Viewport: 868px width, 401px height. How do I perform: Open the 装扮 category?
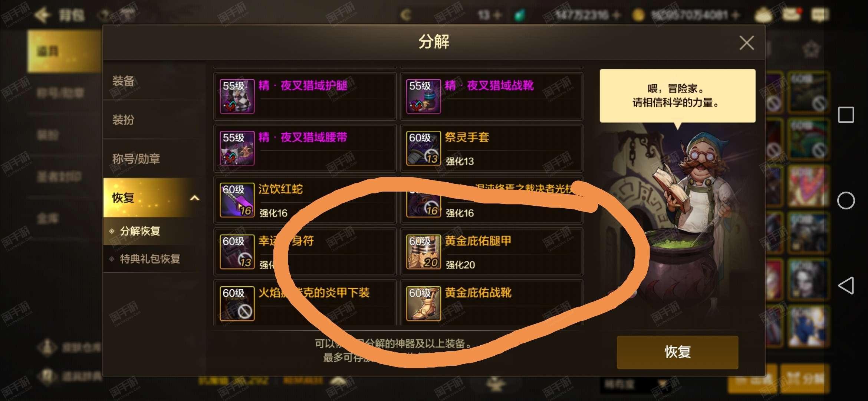[x=154, y=120]
